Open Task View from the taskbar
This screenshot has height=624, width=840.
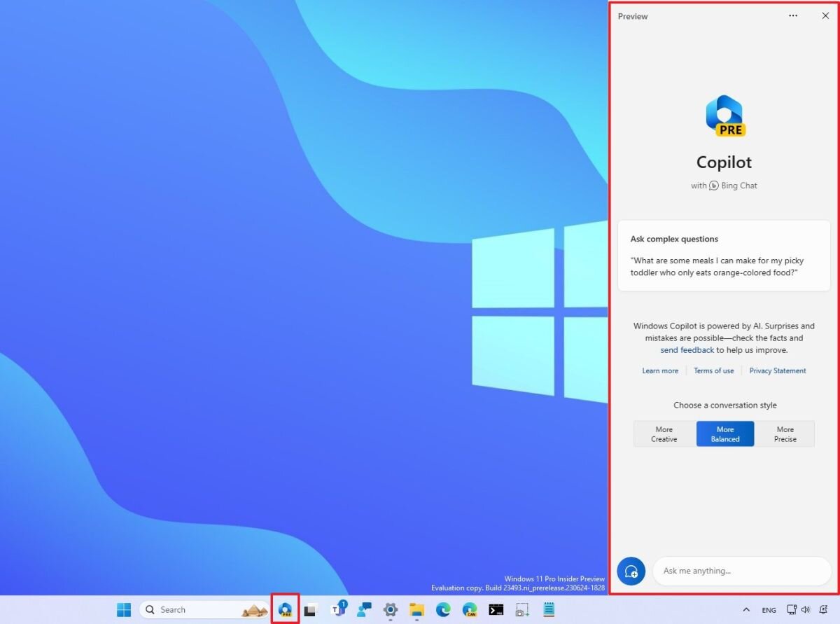point(310,609)
